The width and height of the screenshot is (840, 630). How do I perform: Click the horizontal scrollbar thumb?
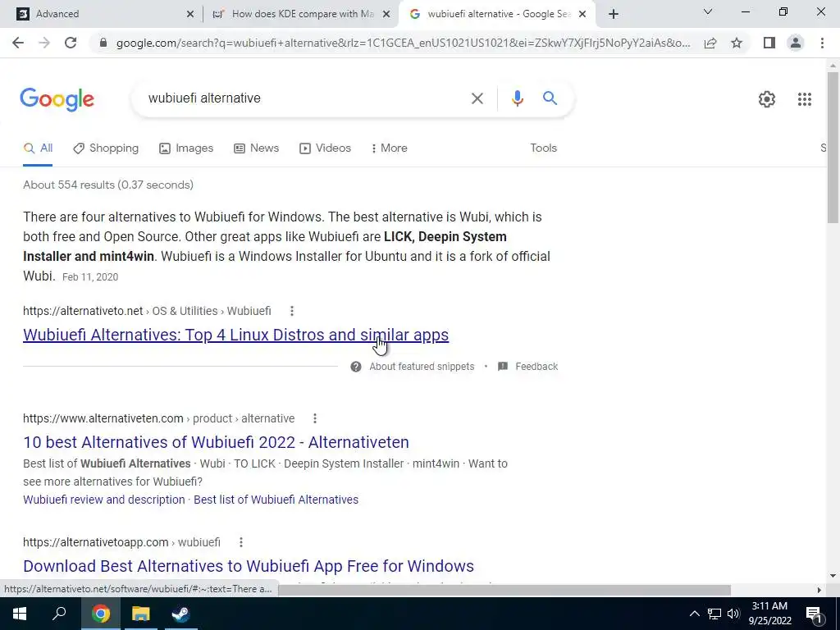pos(504,590)
